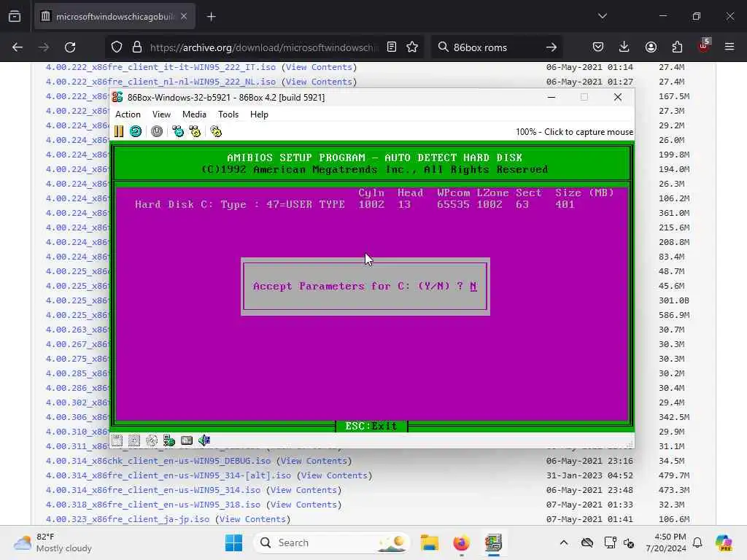The height and width of the screenshot is (560, 747).
Task: Go back in Firefox
Action: pyautogui.click(x=18, y=47)
